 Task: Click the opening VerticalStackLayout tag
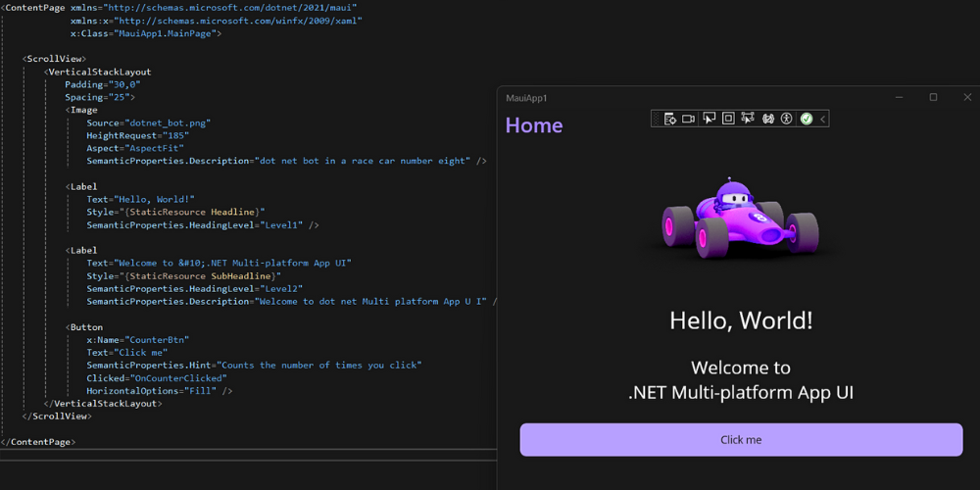(x=97, y=72)
